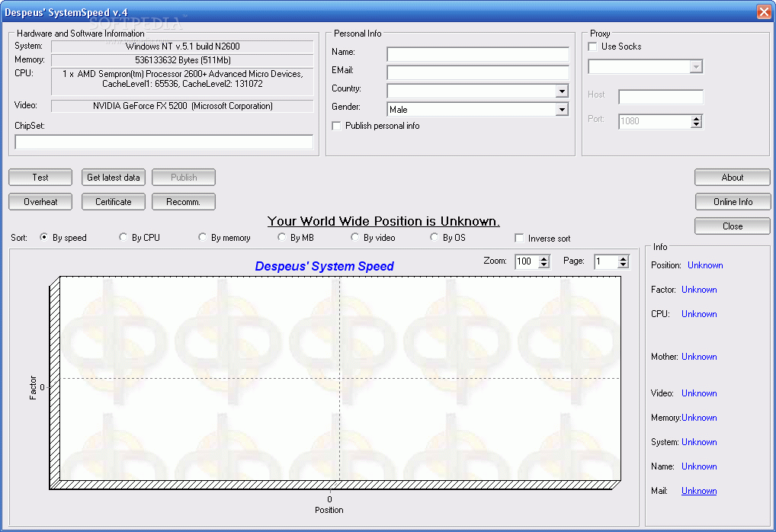Image resolution: width=776 pixels, height=532 pixels.
Task: Click the ChipSet input field
Action: coord(164,142)
